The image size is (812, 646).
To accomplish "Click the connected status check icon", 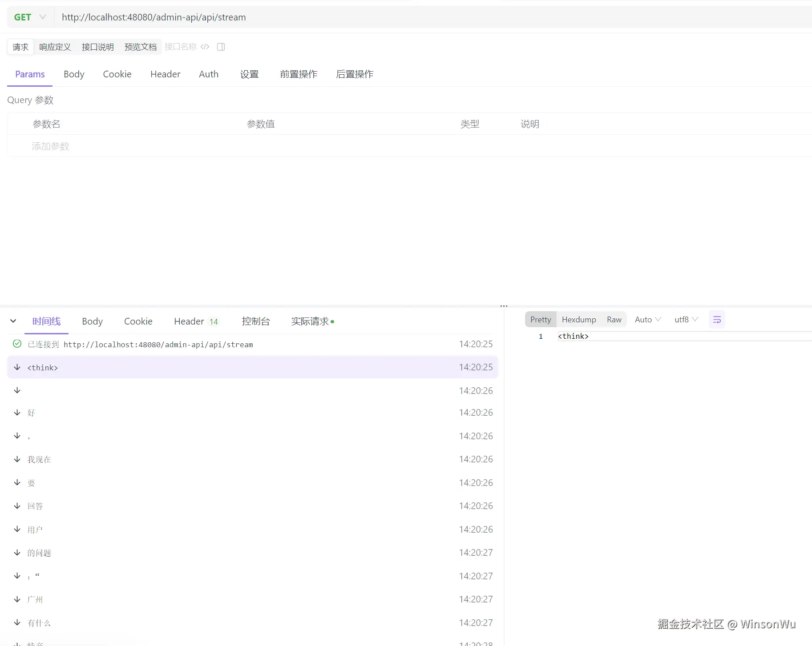I will click(17, 344).
